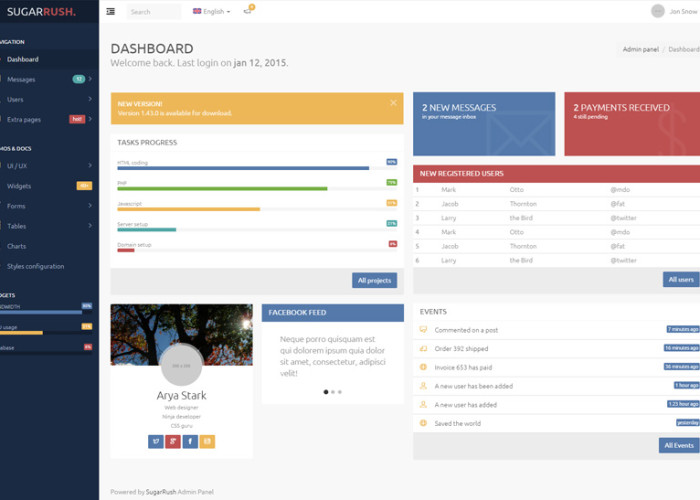Open the SugarRush footer link
This screenshot has width=700, height=500.
click(x=161, y=492)
